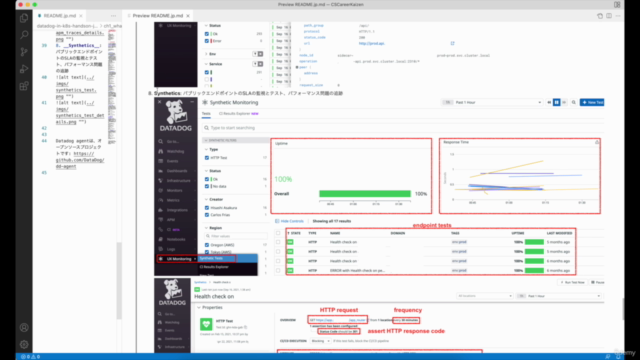Toggle the No data status checkbox
640x360 pixels.
[207, 186]
